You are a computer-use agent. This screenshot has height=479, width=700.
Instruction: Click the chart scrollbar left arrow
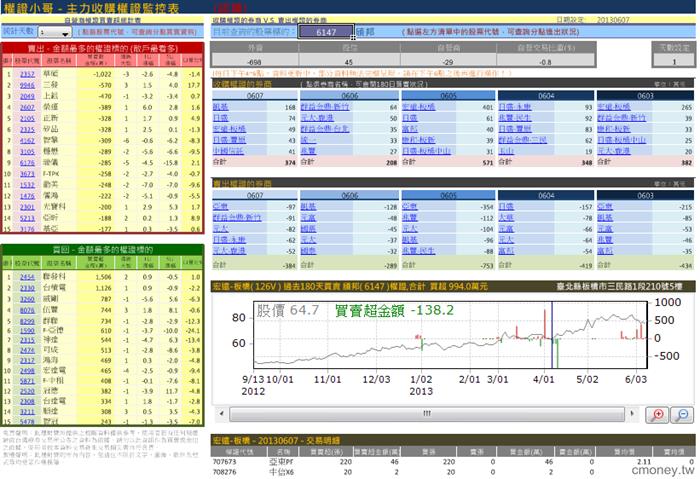pyautogui.click(x=221, y=413)
